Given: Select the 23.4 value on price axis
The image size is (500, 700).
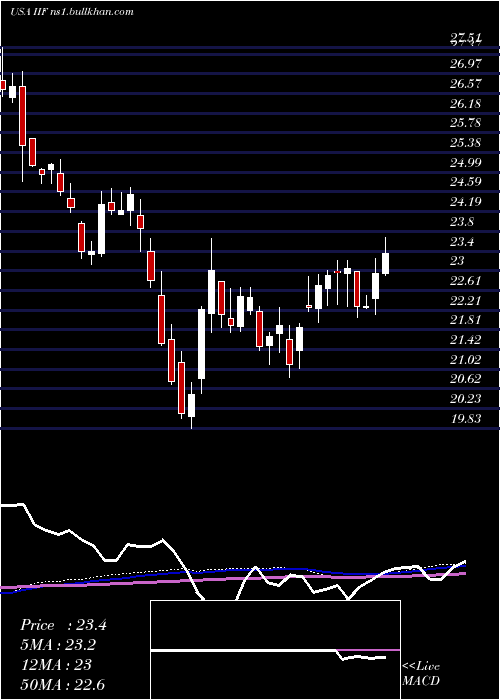Looking at the screenshot, I should [x=462, y=242].
